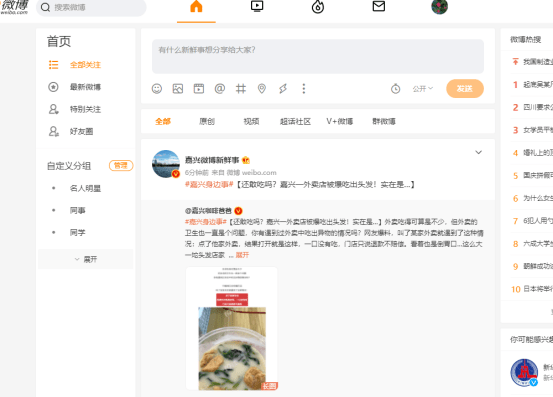Image resolution: width=553 pixels, height=397 pixels.
Task: Click the lightning headline article icon
Action: (x=283, y=88)
